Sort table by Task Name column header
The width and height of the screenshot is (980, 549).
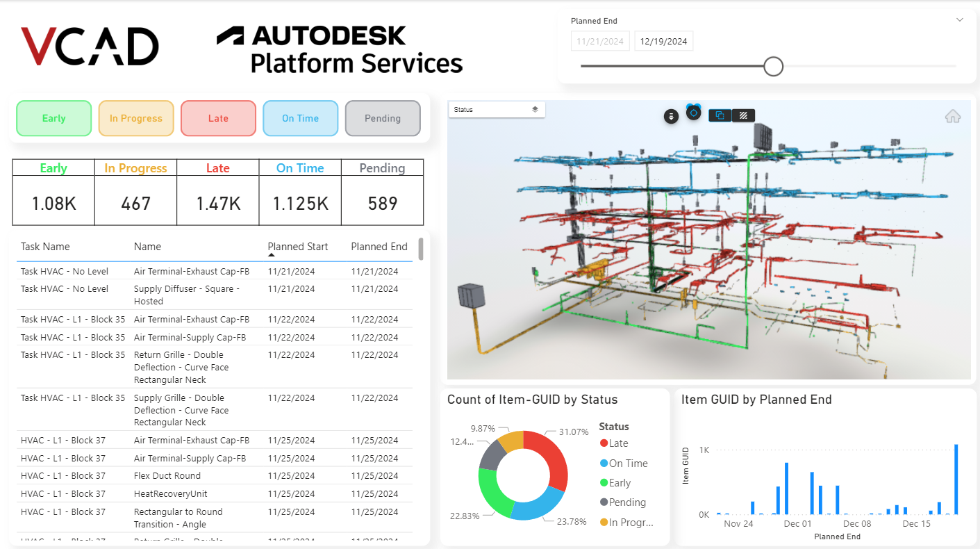(x=45, y=247)
